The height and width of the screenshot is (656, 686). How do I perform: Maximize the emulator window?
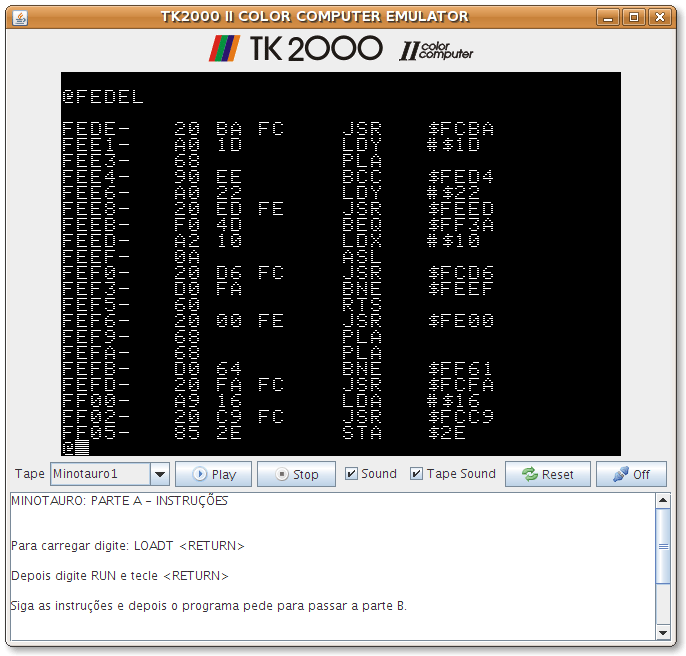pos(634,18)
